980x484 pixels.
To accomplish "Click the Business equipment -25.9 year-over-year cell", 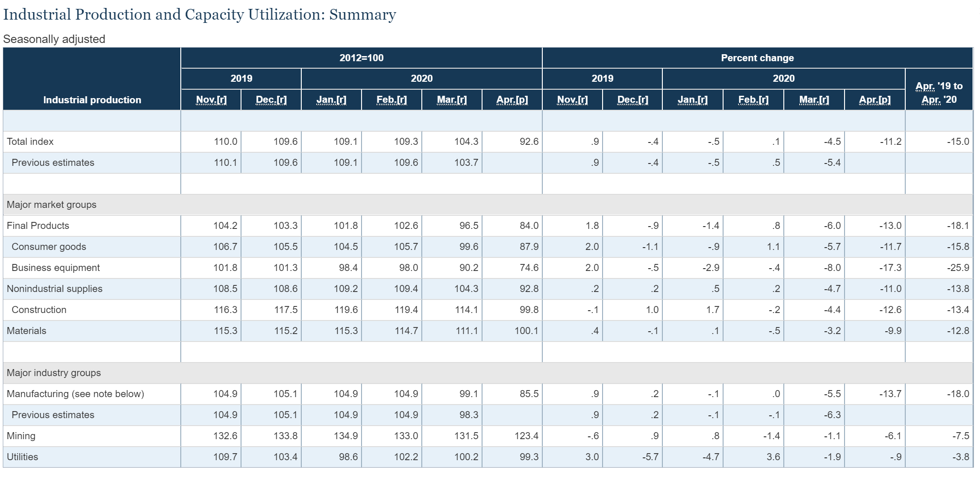I will tap(958, 268).
